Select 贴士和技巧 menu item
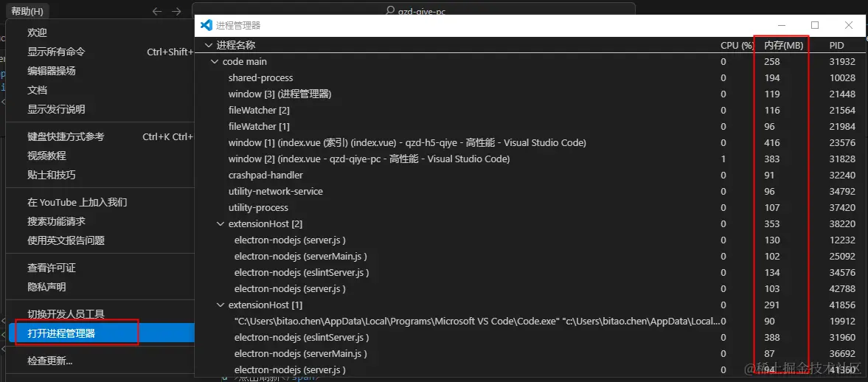The height and width of the screenshot is (382, 868). [x=100, y=175]
